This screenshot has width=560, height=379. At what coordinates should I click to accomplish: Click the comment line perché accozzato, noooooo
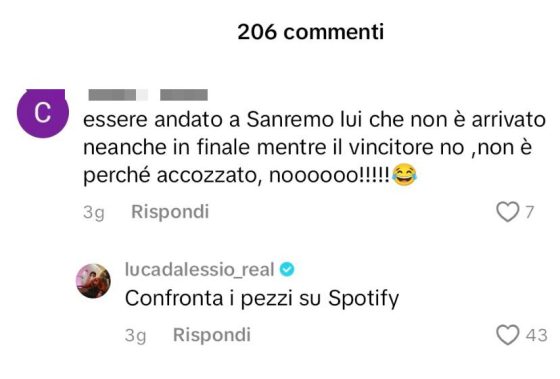coord(250,175)
